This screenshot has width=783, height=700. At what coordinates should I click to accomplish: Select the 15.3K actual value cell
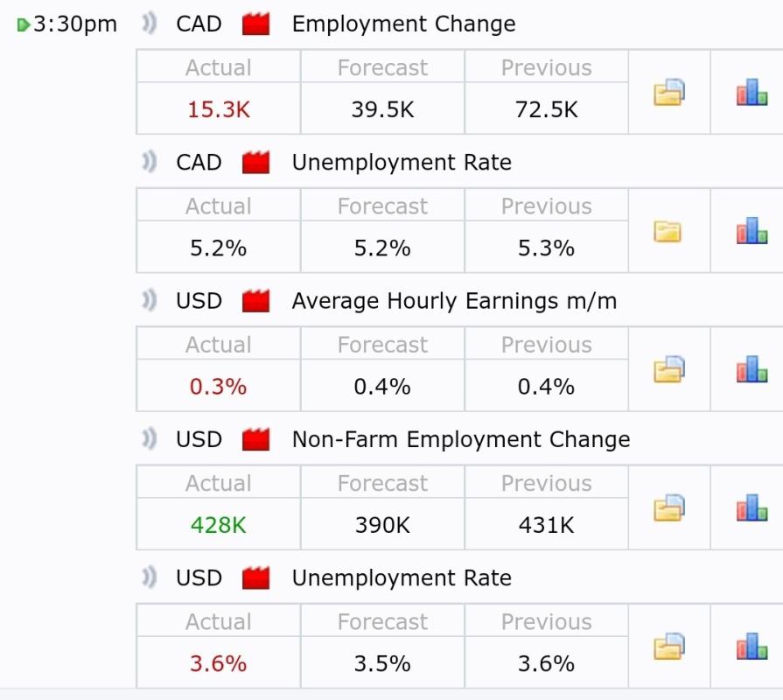(219, 109)
